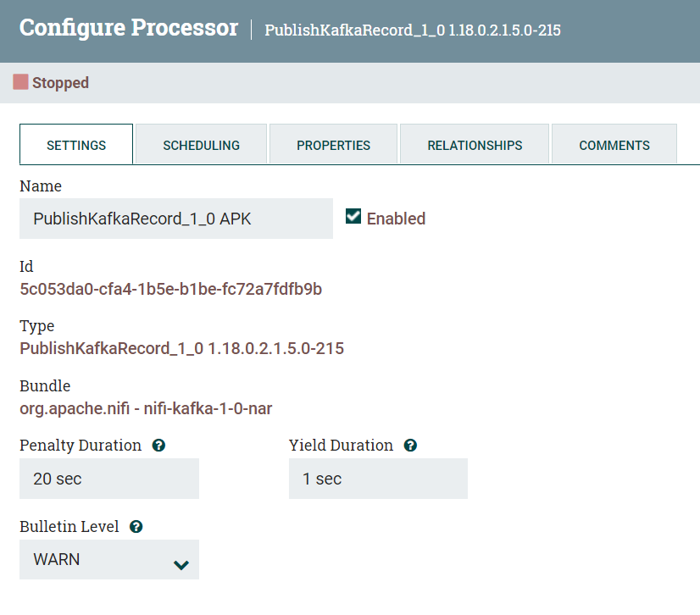Click the Bulletin Level chevron arrow

click(x=181, y=559)
